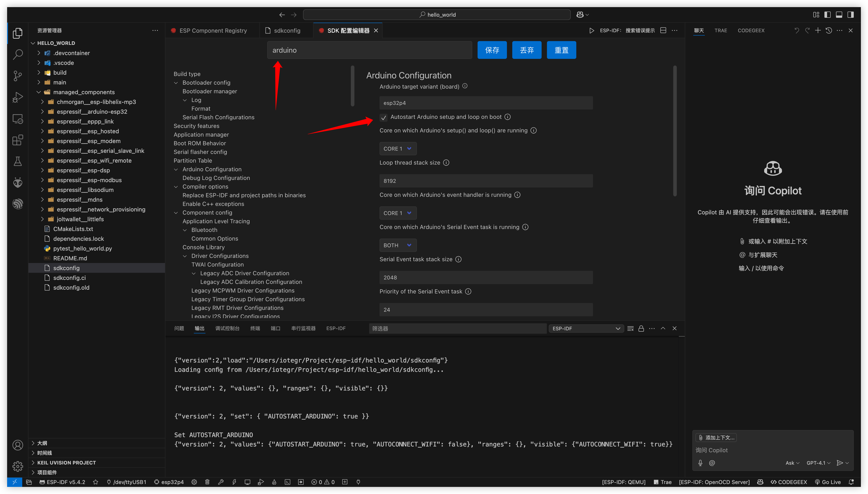Collapse the managed_components folder
This screenshot has width=868, height=494.
pyautogui.click(x=39, y=92)
